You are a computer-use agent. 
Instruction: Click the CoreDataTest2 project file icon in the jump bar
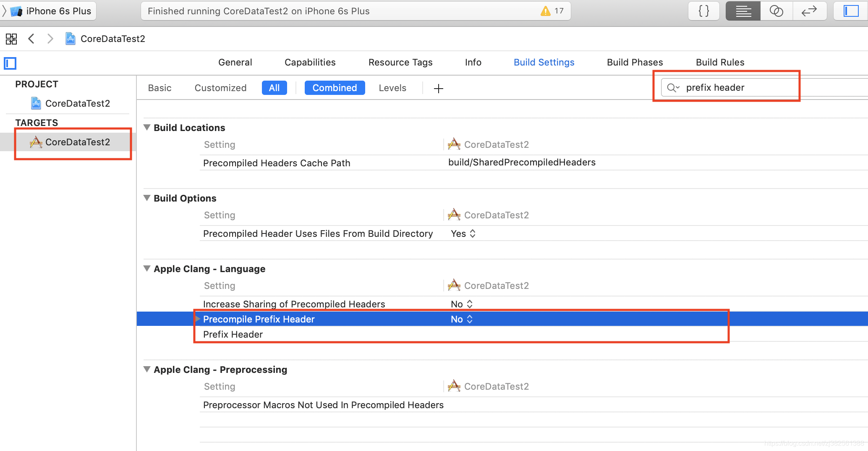tap(71, 39)
